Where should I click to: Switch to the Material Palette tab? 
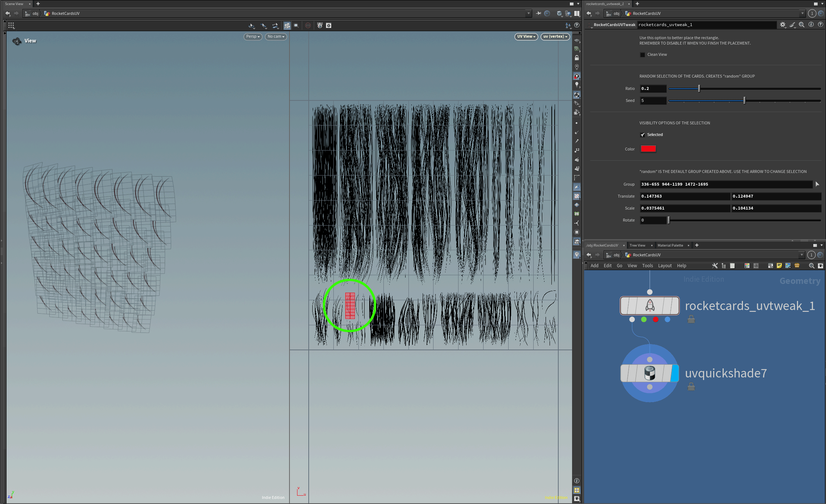point(670,245)
